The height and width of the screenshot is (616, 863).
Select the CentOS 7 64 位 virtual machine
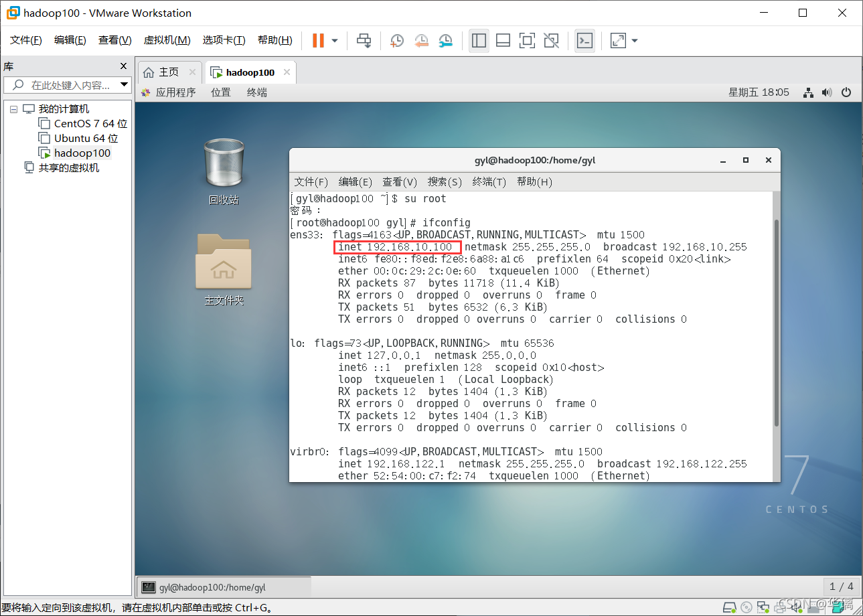pos(90,123)
